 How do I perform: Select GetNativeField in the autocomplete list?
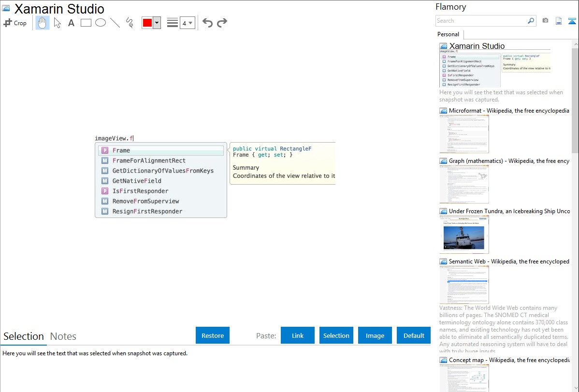click(x=161, y=181)
